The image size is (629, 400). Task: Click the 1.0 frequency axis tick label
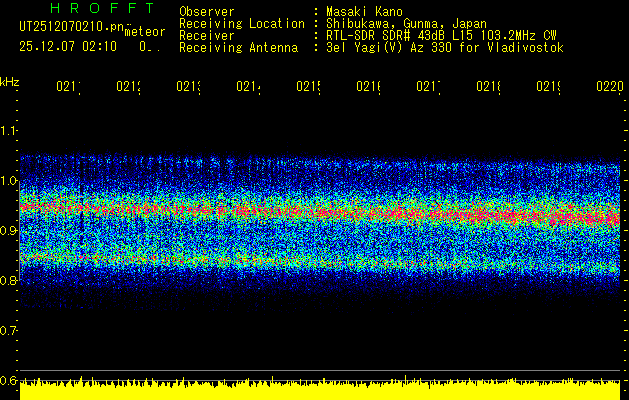tap(9, 181)
